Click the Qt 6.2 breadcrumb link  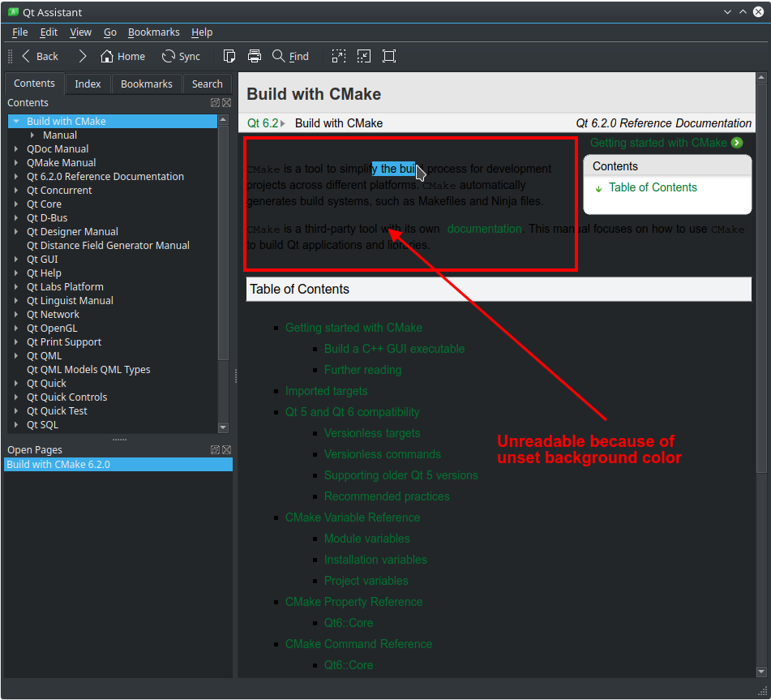(263, 123)
